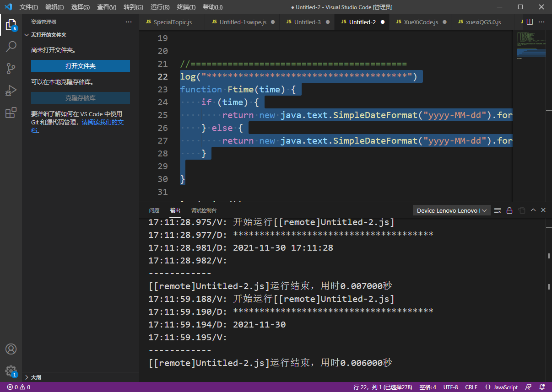
Task: Open the Explorer view icon
Action: (x=11, y=25)
